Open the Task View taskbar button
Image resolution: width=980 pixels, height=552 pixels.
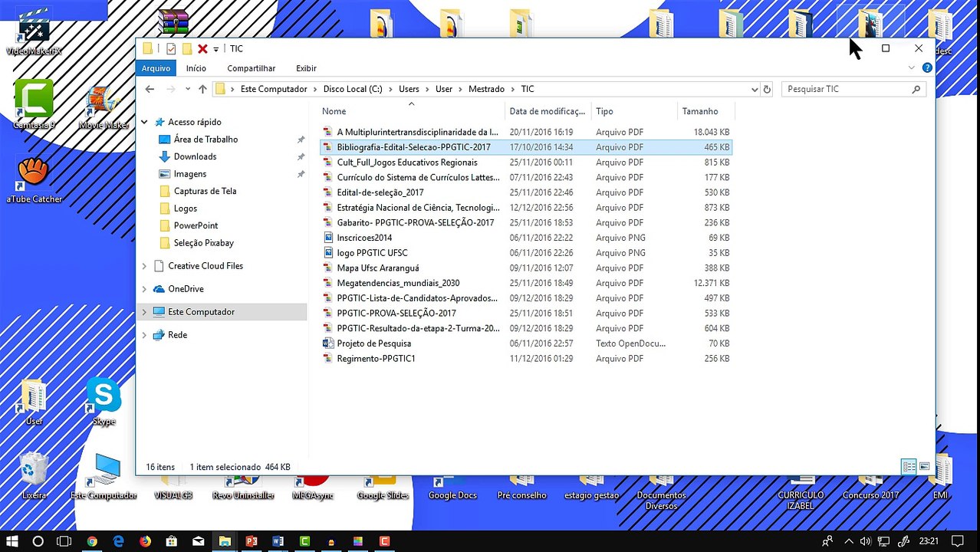coord(64,541)
